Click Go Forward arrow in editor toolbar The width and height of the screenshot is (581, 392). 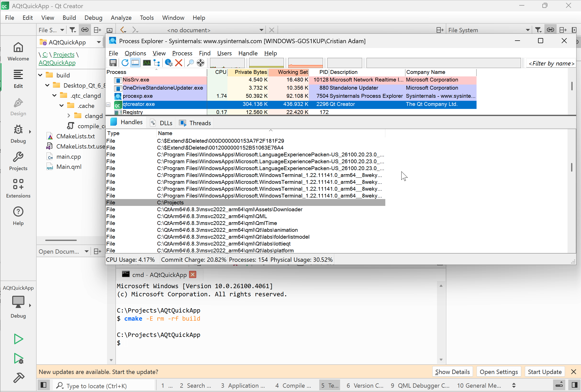(x=135, y=30)
